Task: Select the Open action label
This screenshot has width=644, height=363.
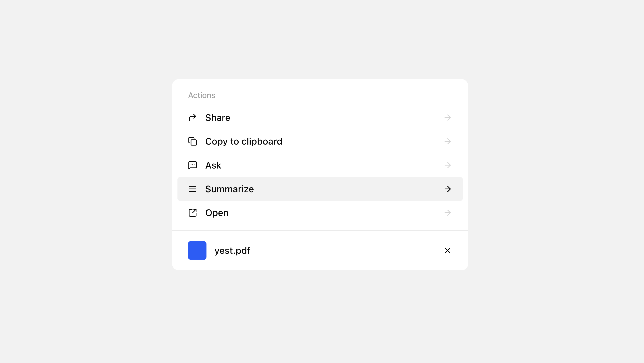Action: click(217, 213)
